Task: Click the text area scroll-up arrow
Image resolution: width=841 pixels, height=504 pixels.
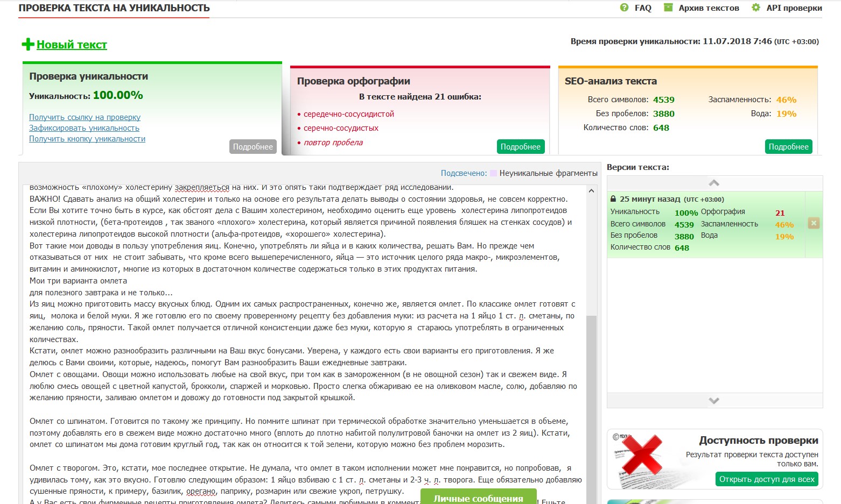Action: [x=591, y=191]
